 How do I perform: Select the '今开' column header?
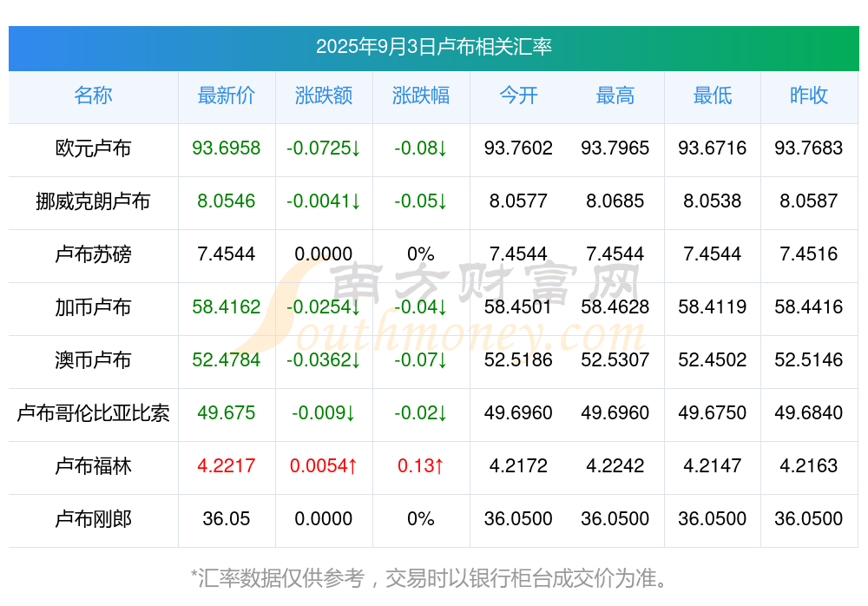tap(518, 96)
